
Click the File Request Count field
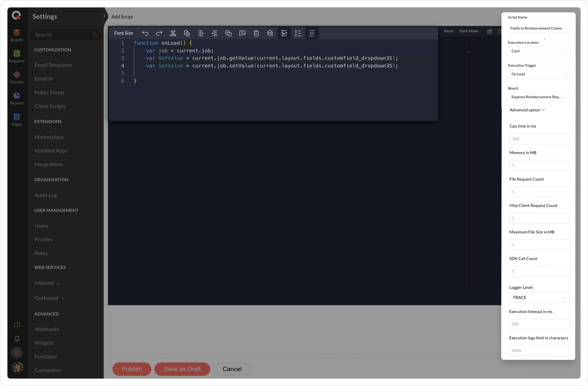click(540, 192)
